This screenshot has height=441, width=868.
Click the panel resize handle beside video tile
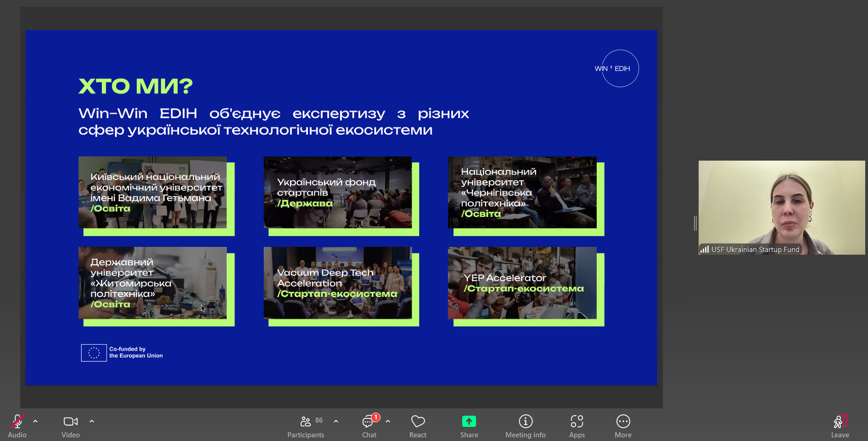tap(695, 223)
